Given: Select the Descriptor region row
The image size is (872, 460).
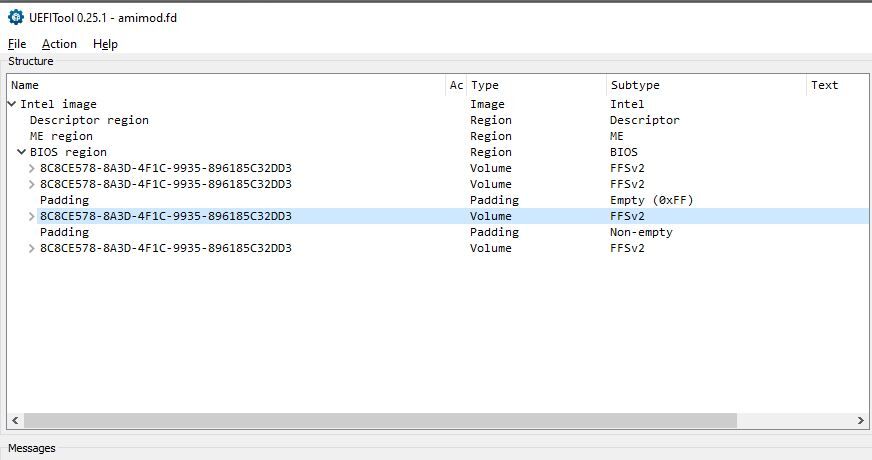Looking at the screenshot, I should coord(438,120).
